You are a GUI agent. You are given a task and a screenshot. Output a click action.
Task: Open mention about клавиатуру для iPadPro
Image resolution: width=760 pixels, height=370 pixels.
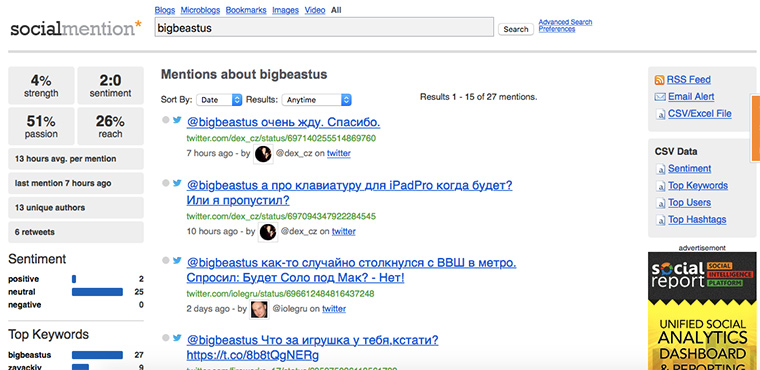coord(349,193)
